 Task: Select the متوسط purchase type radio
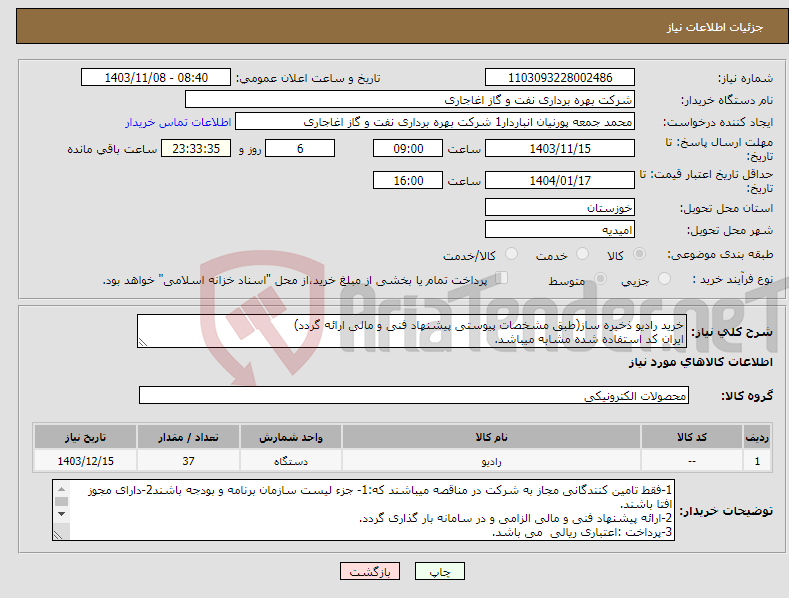pyautogui.click(x=600, y=279)
